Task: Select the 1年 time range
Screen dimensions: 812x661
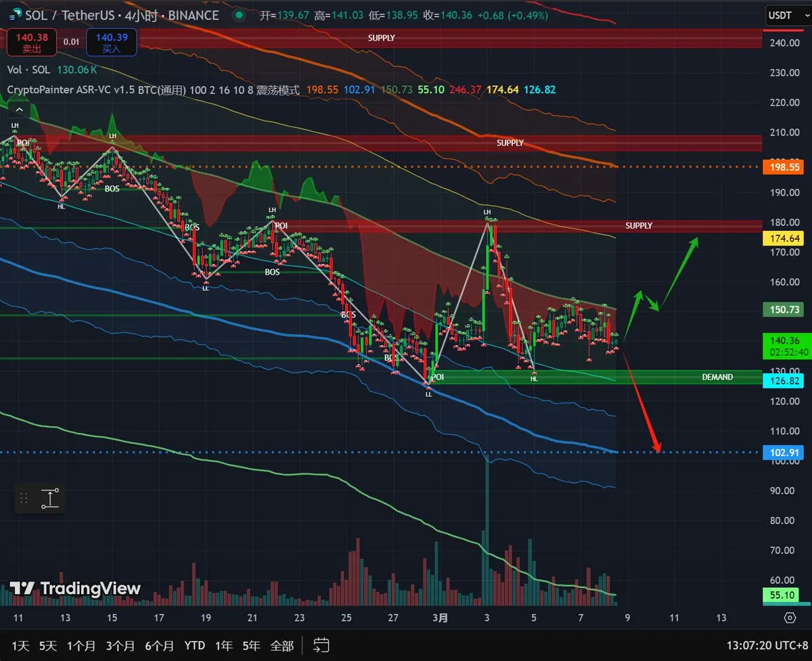Action: point(223,645)
